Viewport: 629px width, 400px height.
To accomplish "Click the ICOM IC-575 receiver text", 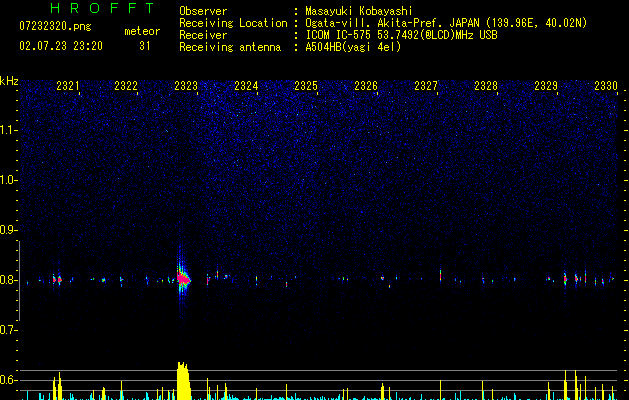I will pos(402,35).
